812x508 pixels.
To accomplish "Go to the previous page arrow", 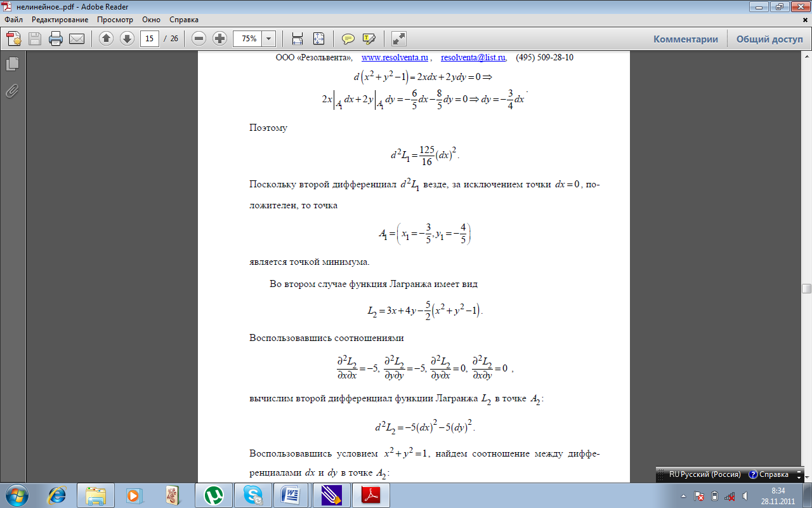I will (x=106, y=39).
